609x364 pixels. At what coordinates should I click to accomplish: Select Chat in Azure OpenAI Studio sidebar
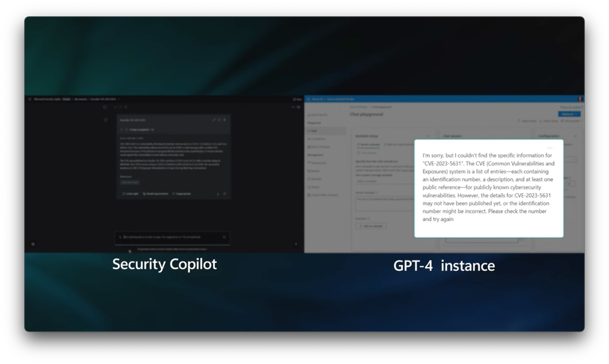tap(326, 131)
